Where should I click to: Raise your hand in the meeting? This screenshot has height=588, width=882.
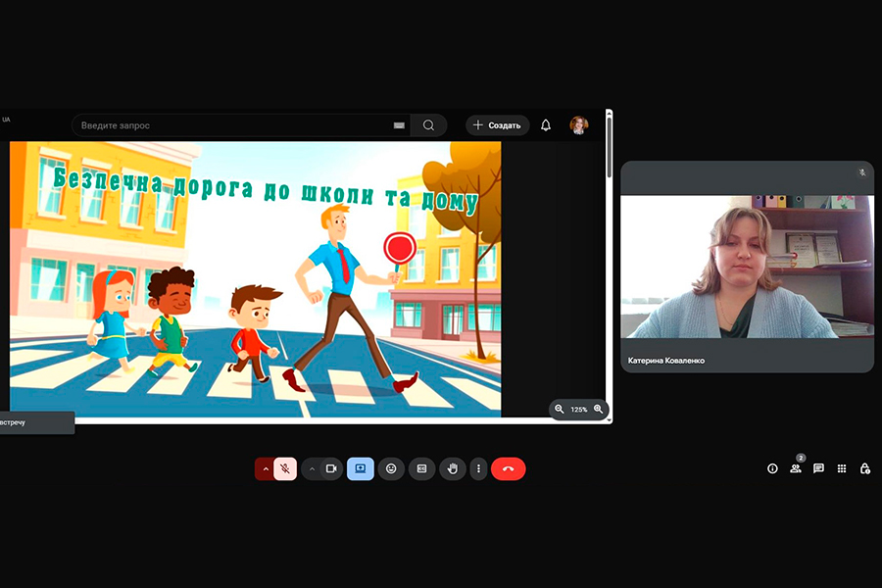(452, 469)
